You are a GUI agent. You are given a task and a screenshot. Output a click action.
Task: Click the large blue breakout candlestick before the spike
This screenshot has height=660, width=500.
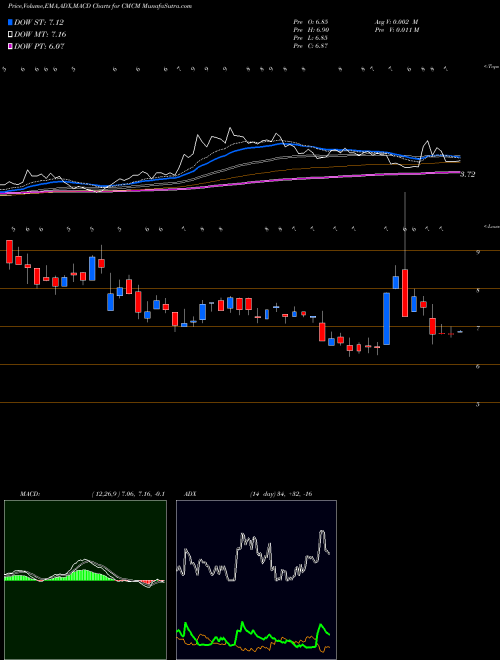pos(386,319)
